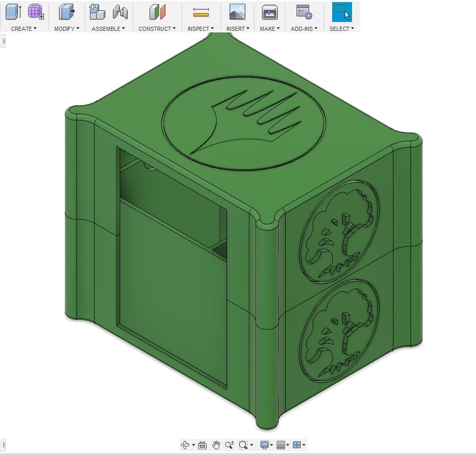The image size is (476, 455).
Task: Select the Pan hand tool
Action: pyautogui.click(x=216, y=445)
